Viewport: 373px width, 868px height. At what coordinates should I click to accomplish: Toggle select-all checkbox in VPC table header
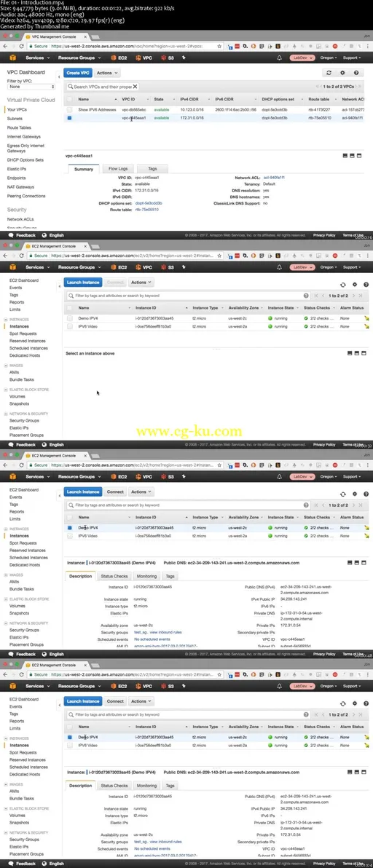pyautogui.click(x=69, y=99)
